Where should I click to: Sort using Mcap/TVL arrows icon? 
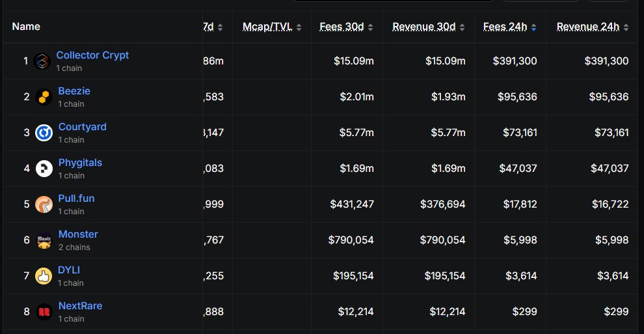(x=299, y=27)
